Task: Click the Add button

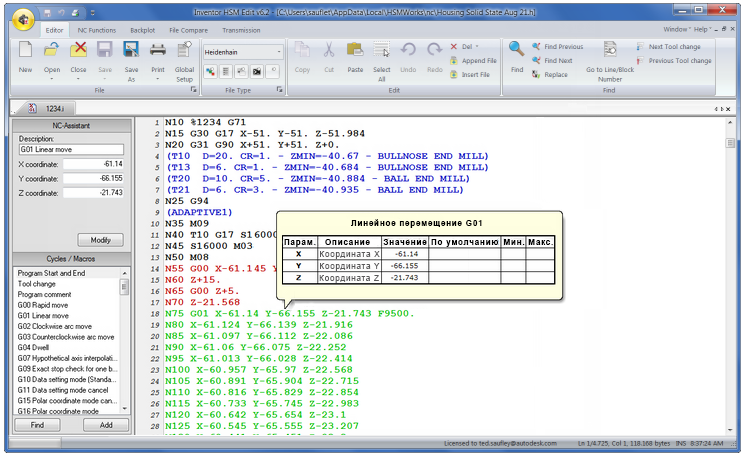Action: (x=106, y=425)
